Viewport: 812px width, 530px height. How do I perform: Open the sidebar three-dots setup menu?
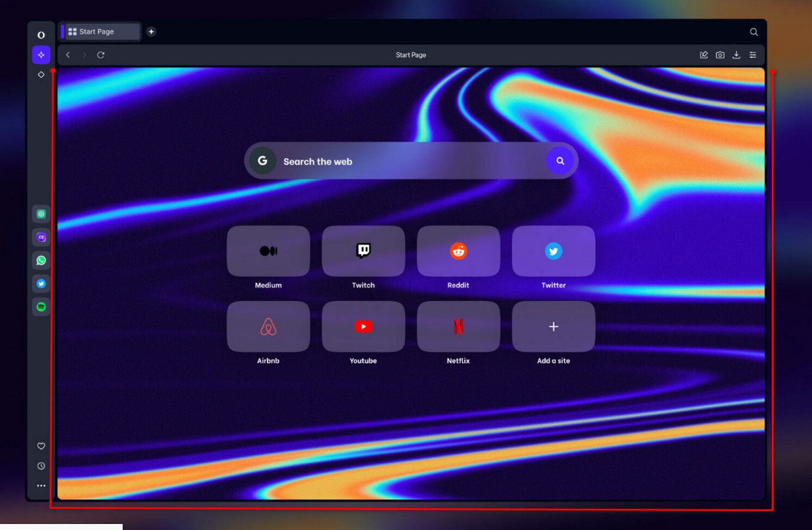41,486
